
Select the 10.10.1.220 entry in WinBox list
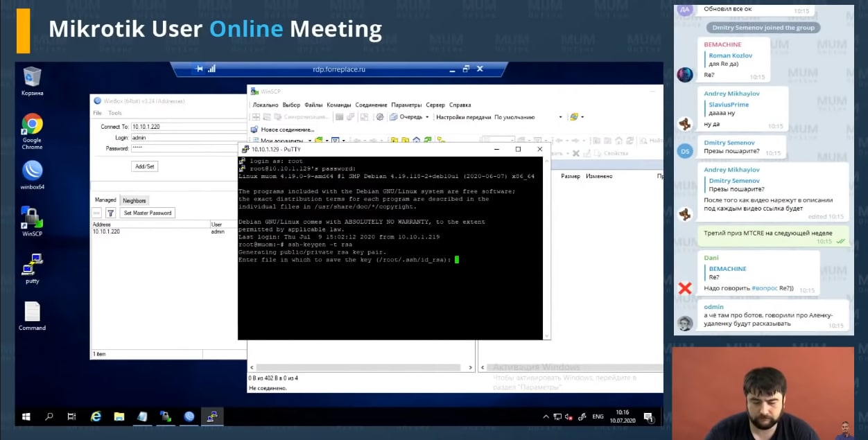[165, 231]
